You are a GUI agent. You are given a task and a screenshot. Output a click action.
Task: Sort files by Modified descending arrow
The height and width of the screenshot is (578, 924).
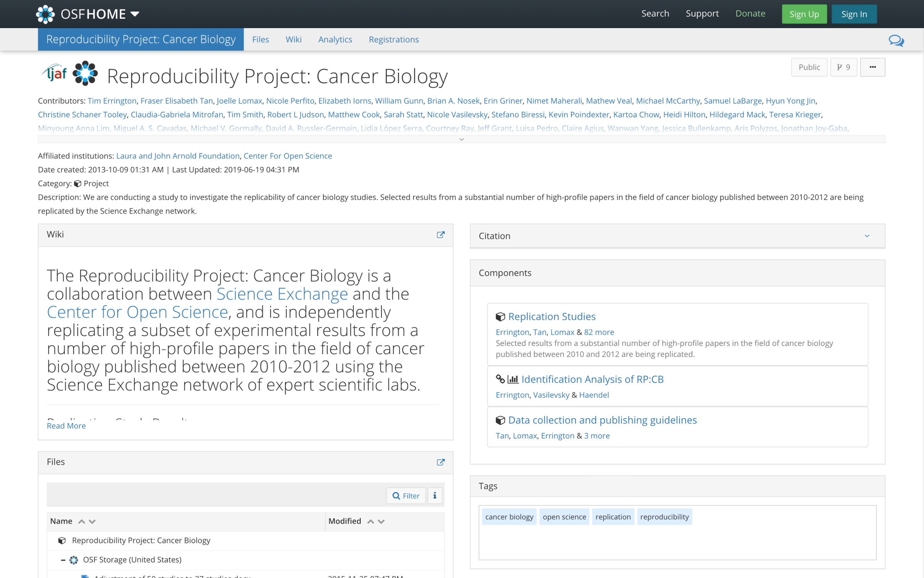pos(381,521)
